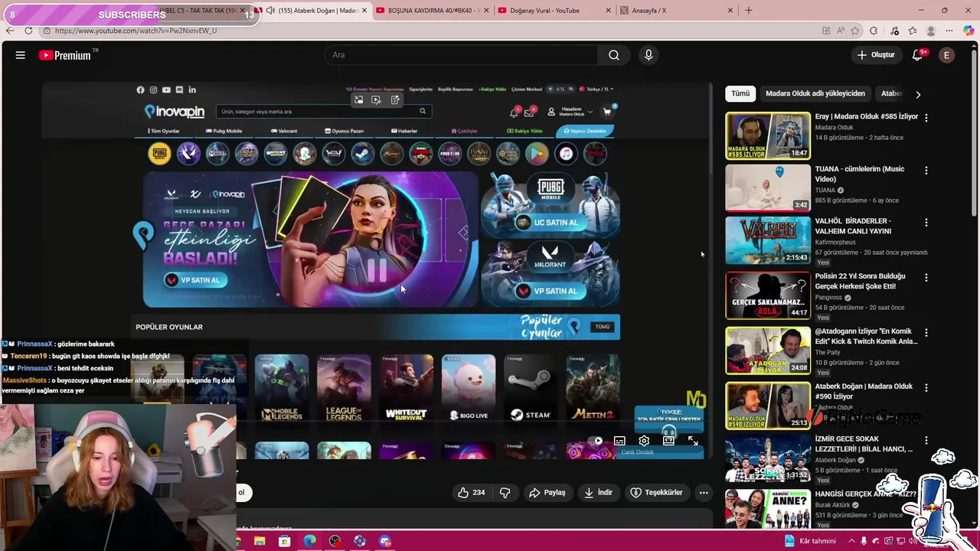The image size is (980, 551).
Task: Open browser extensions puzzle icon
Action: tap(874, 31)
